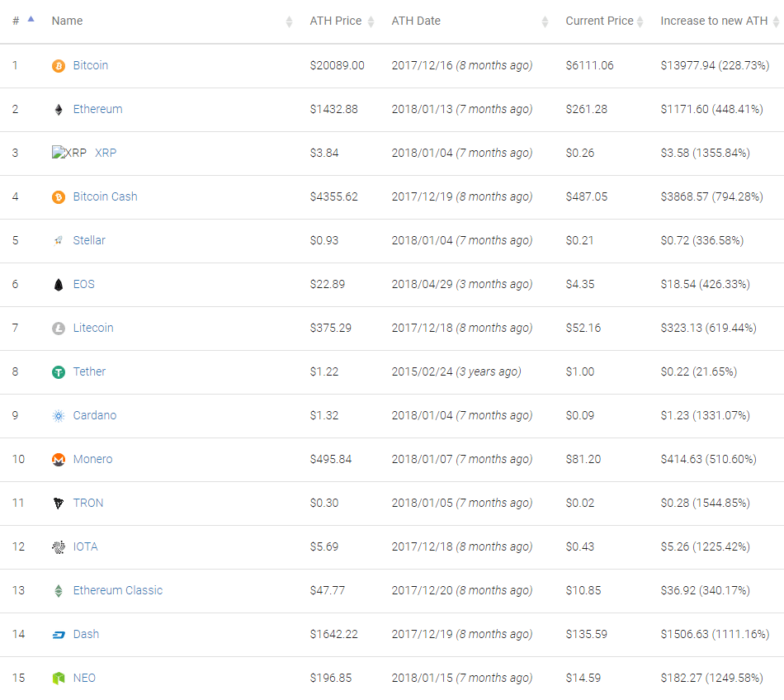784x700 pixels.
Task: Open the Ethereum Classic link
Action: (x=117, y=590)
